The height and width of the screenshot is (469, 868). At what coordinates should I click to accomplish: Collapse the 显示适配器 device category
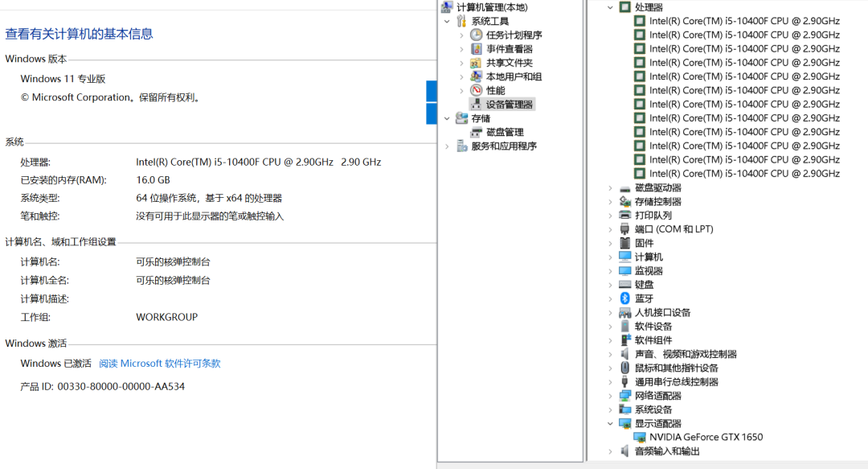[611, 423]
